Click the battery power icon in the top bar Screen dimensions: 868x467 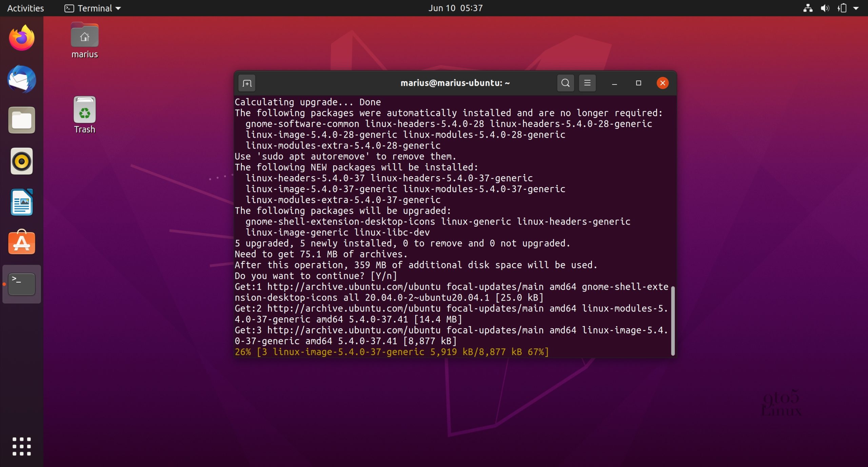pos(842,8)
